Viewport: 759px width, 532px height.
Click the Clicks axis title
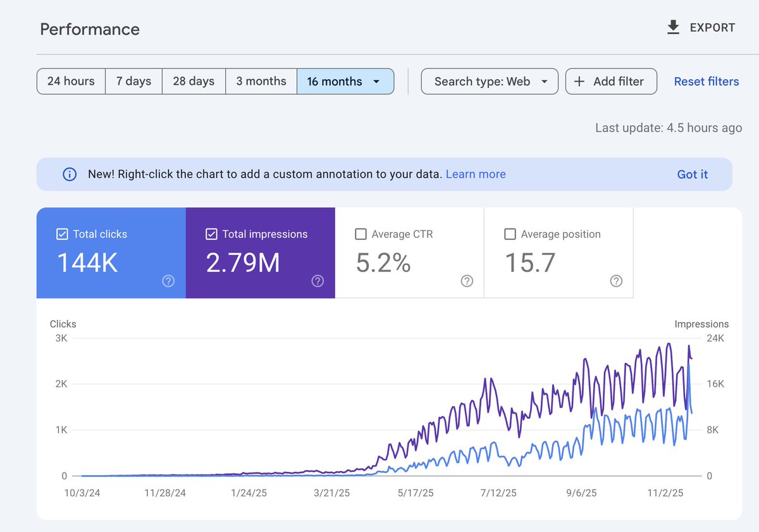click(63, 324)
